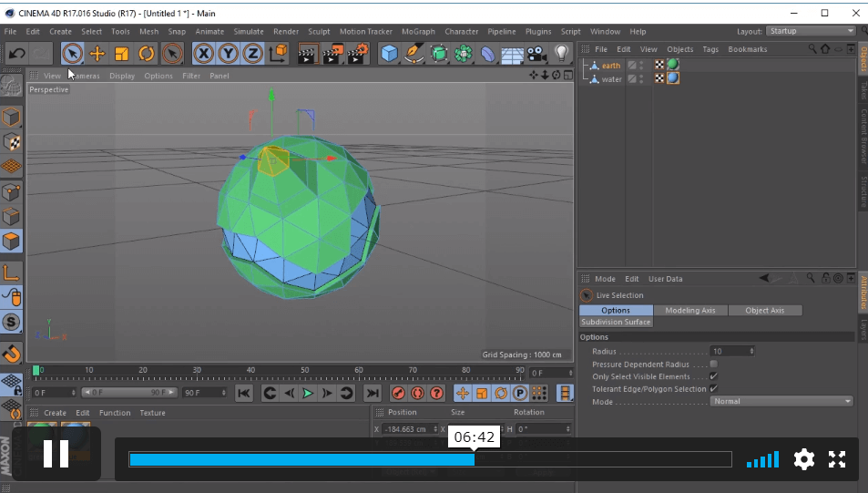This screenshot has height=493, width=868.
Task: Switch to Points mode
Action: click(11, 192)
